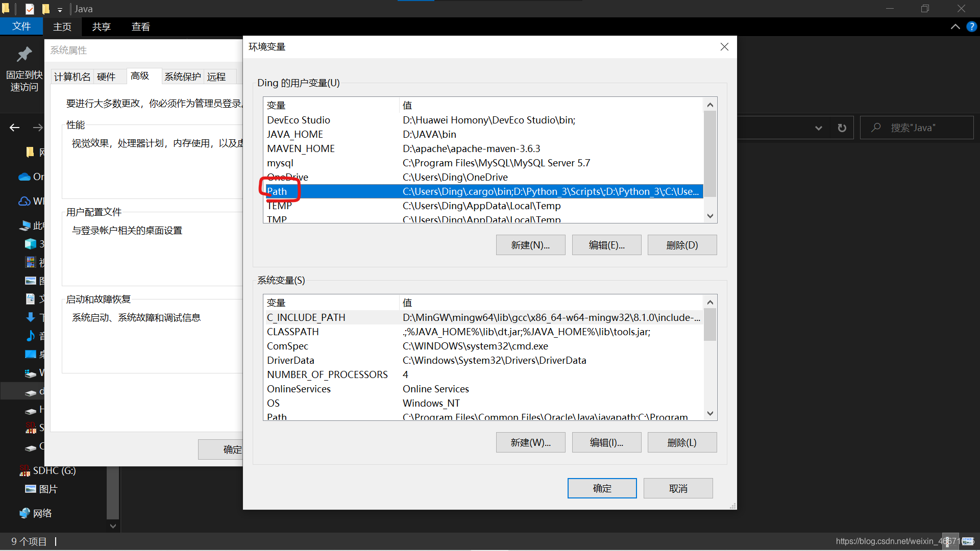
Task: Select the DevEco Studio user variable row
Action: [483, 120]
